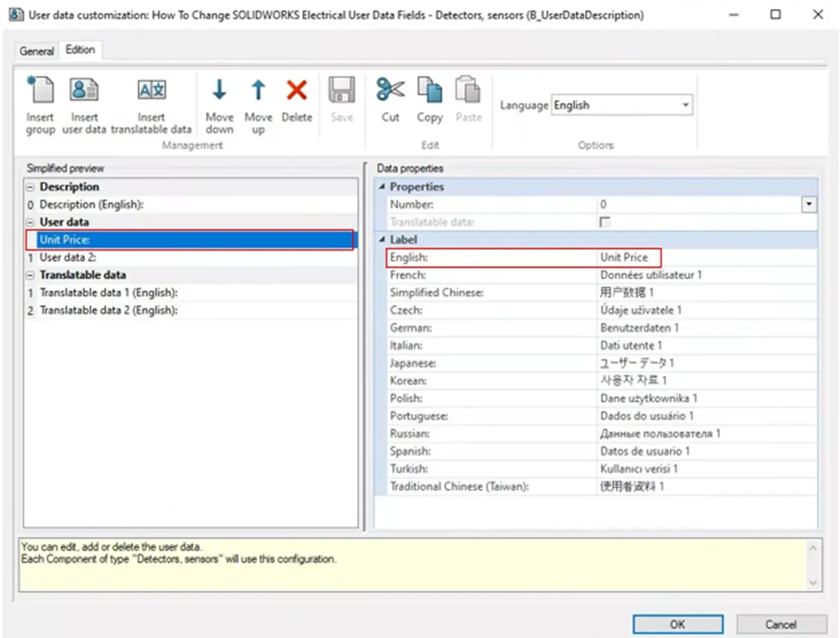Collapse the Description group in preview
Image resolution: width=840 pixels, height=638 pixels.
pos(30,187)
